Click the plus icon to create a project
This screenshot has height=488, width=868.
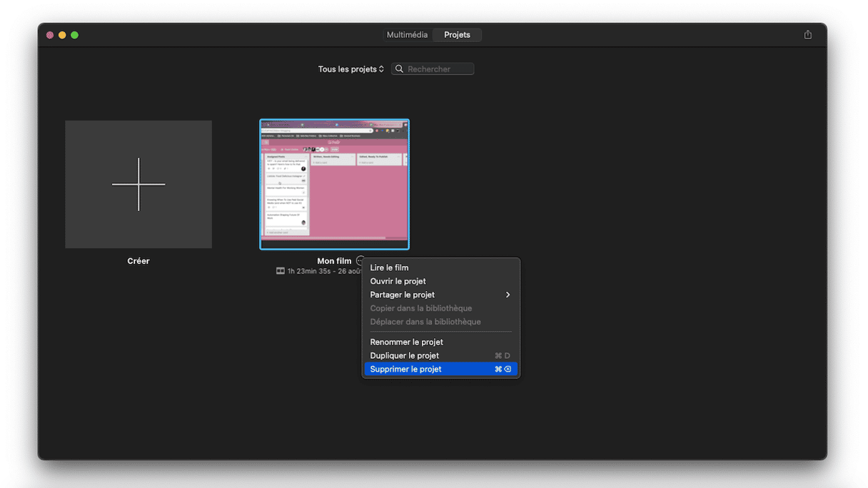click(138, 184)
